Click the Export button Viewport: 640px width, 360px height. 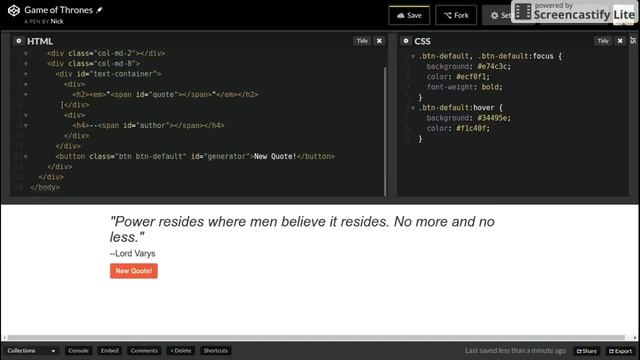pyautogui.click(x=620, y=351)
